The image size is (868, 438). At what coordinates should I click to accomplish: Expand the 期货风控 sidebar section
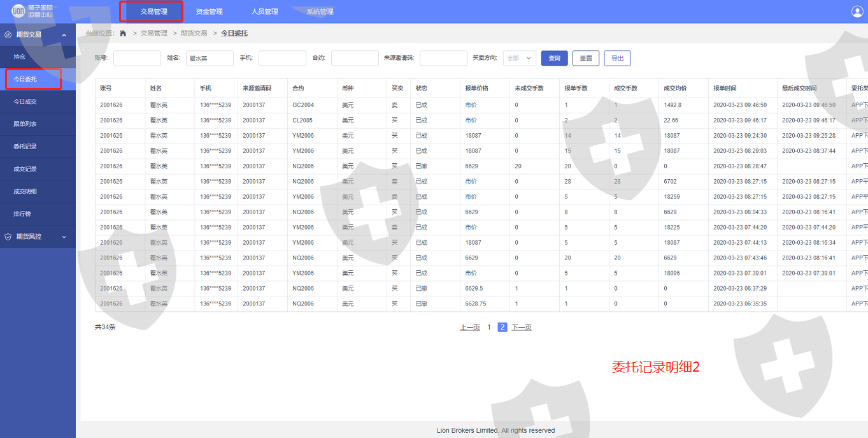(x=64, y=237)
